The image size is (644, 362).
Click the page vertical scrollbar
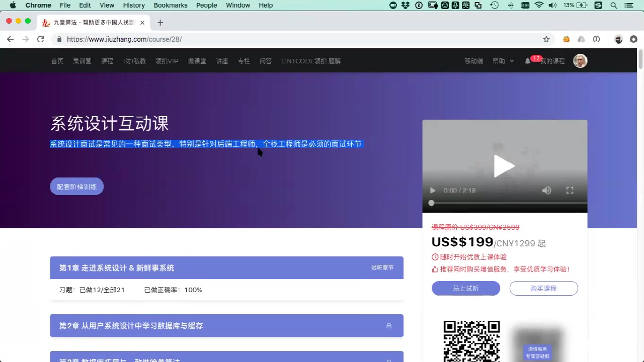[x=640, y=59]
